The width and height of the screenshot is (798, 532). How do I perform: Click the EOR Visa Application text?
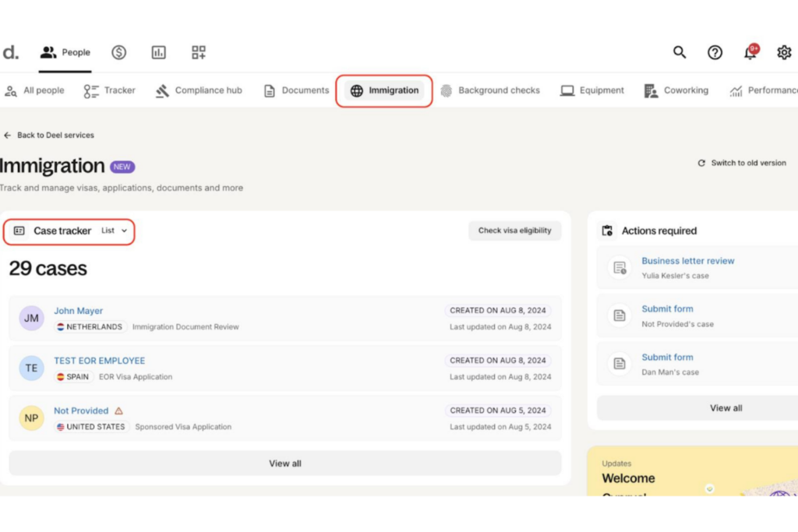[136, 377]
